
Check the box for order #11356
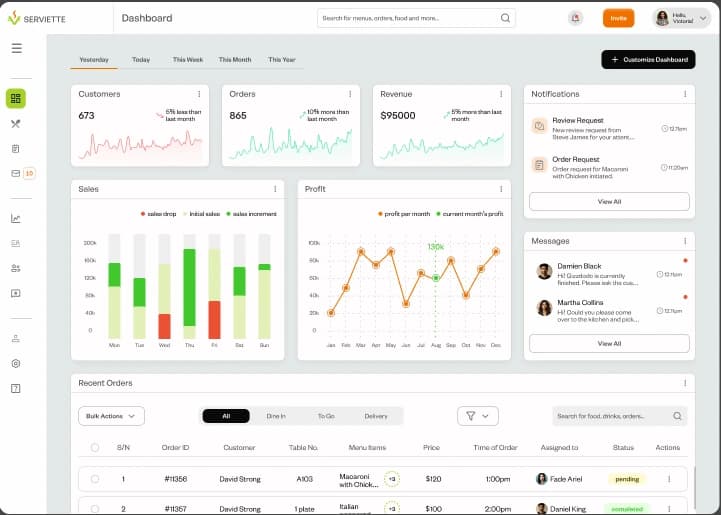click(x=95, y=479)
